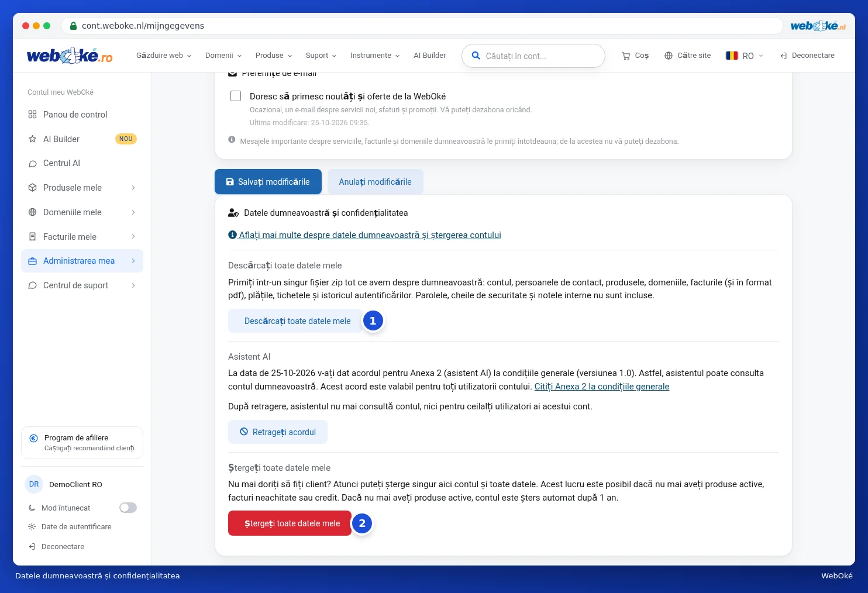
Task: Expand the Domeniile mele chevron
Action: (x=133, y=212)
